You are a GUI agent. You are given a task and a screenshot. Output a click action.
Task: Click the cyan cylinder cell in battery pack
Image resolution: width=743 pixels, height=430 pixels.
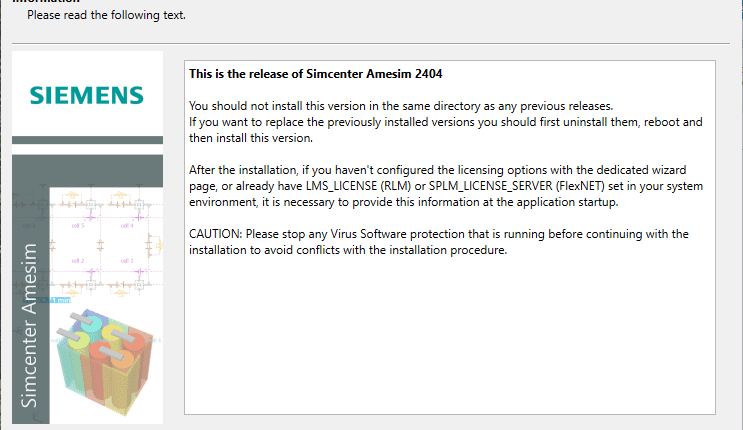coord(90,323)
